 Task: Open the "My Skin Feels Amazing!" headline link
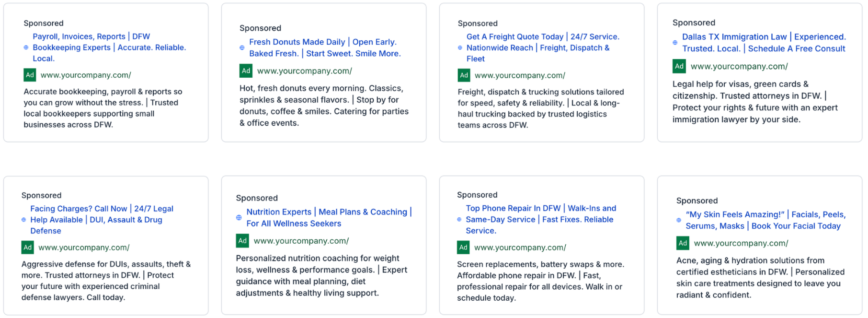[735, 214]
